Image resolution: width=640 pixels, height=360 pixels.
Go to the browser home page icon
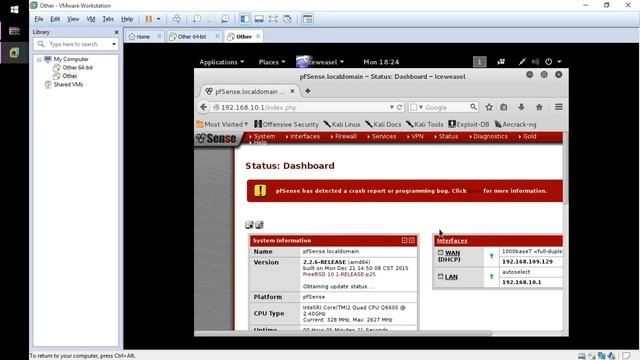pos(539,107)
